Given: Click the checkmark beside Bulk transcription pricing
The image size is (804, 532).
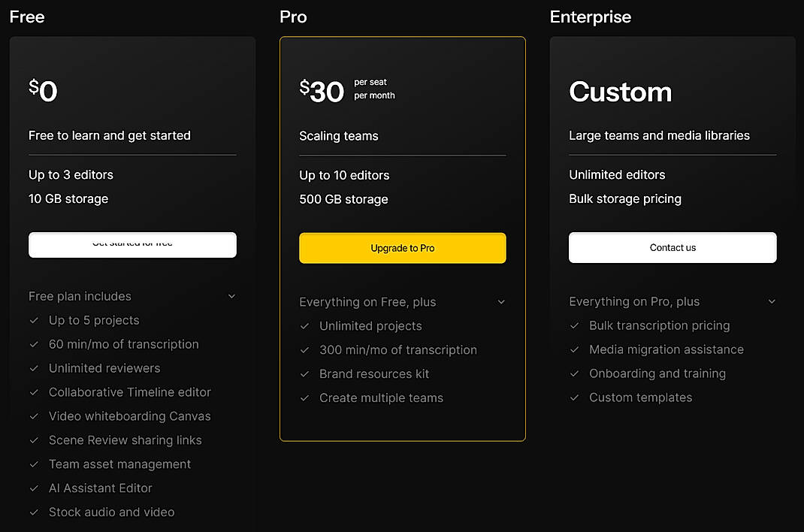Looking at the screenshot, I should [x=574, y=325].
